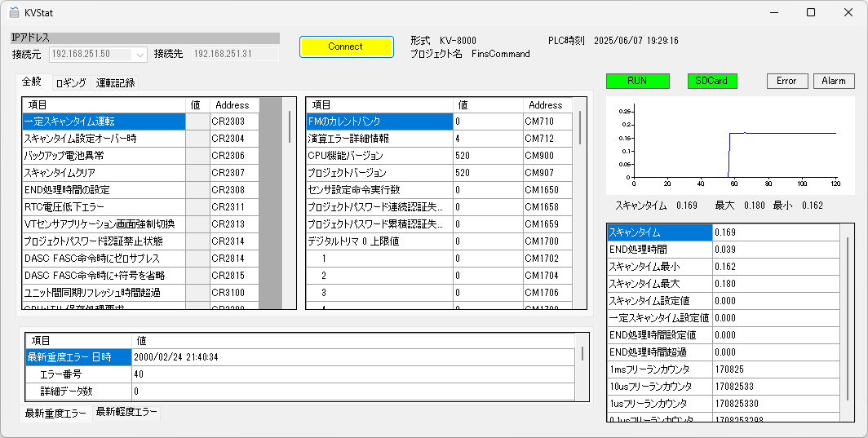Open the source IP address dropdown

[x=139, y=55]
